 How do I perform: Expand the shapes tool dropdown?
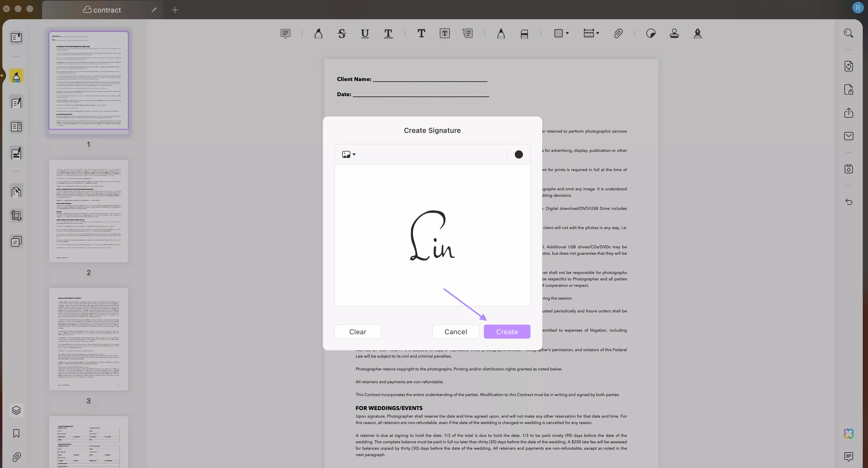568,34
